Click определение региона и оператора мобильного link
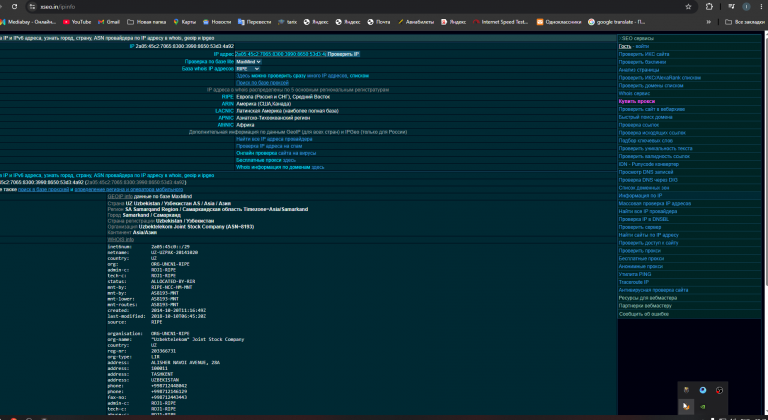This screenshot has width=768, height=420. [x=128, y=189]
